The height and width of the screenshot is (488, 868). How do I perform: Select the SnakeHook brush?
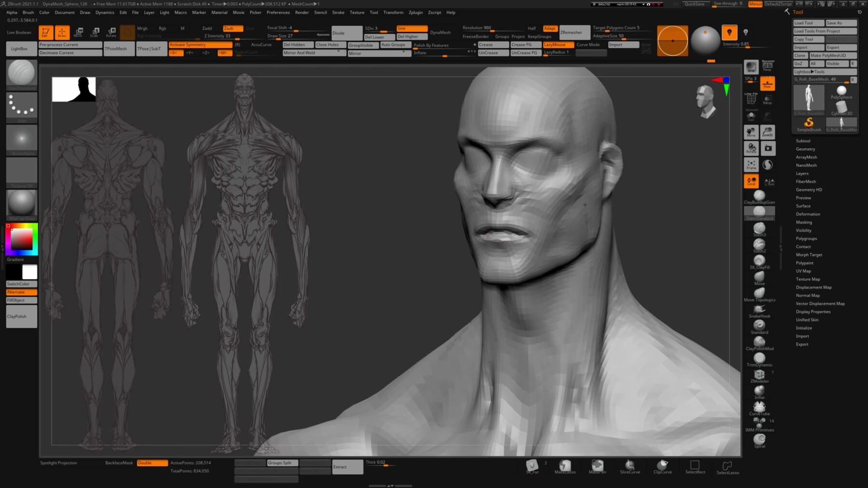(759, 310)
